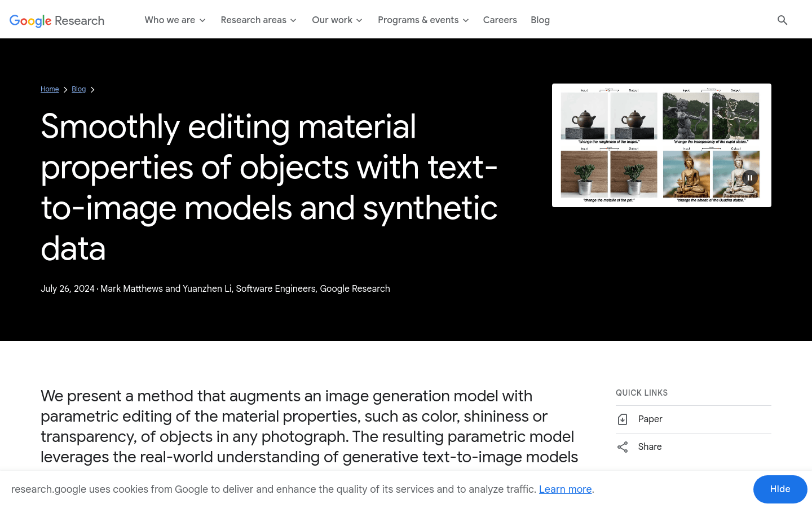This screenshot has width=812, height=508.
Task: Click the Paper document download icon
Action: [623, 419]
